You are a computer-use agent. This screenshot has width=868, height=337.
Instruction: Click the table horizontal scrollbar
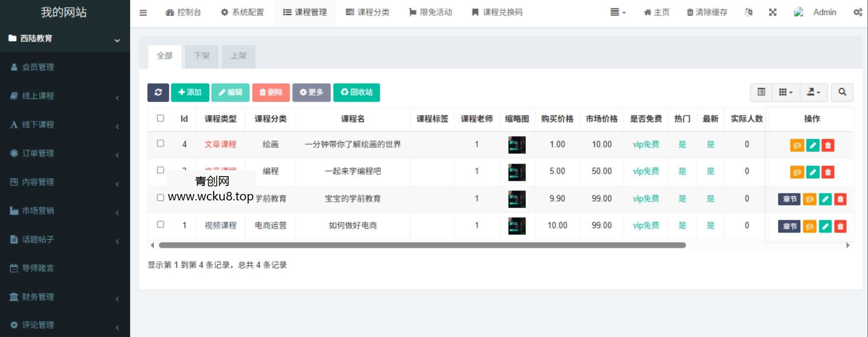point(422,245)
